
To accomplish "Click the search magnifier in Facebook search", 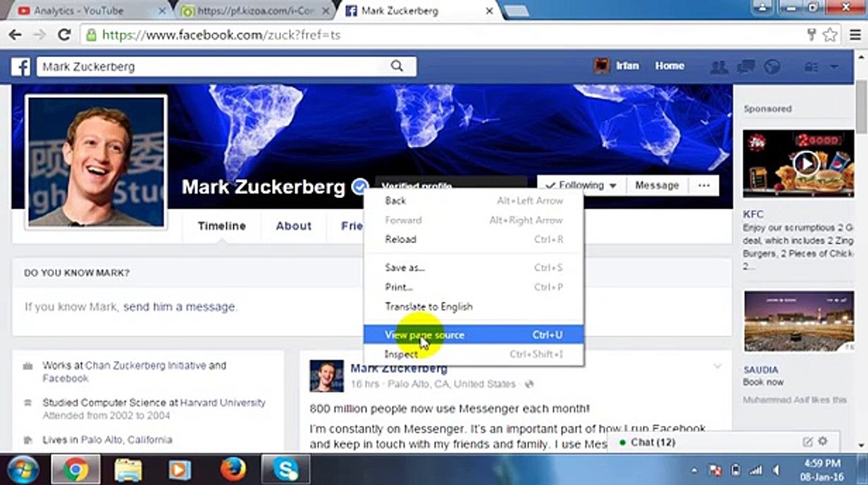I will (397, 66).
